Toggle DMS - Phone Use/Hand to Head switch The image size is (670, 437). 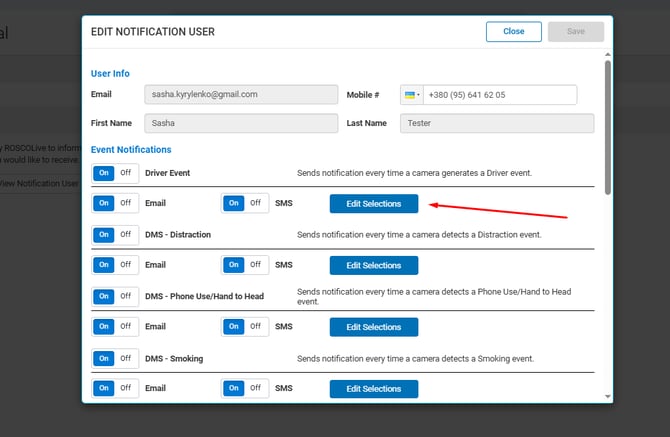[114, 296]
